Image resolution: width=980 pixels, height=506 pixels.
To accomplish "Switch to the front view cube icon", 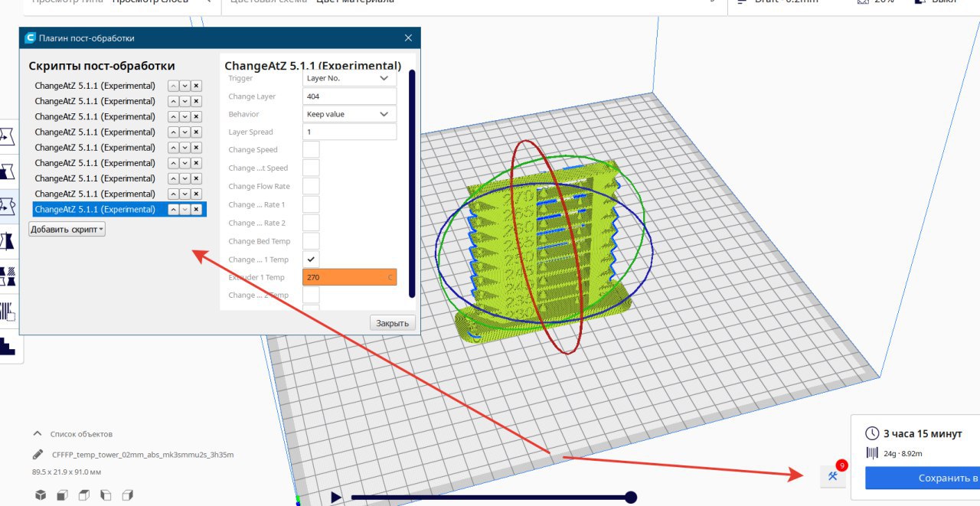I will pyautogui.click(x=62, y=495).
